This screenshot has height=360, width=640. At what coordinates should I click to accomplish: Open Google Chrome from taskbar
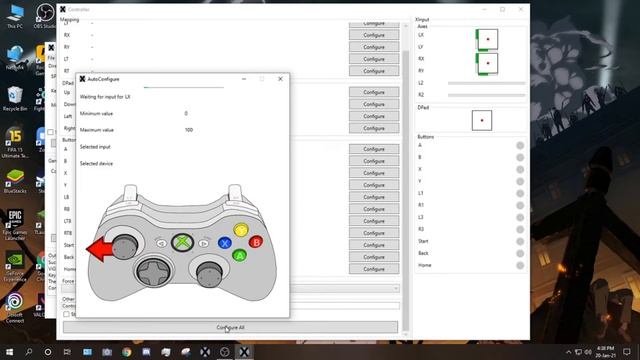[x=127, y=352]
